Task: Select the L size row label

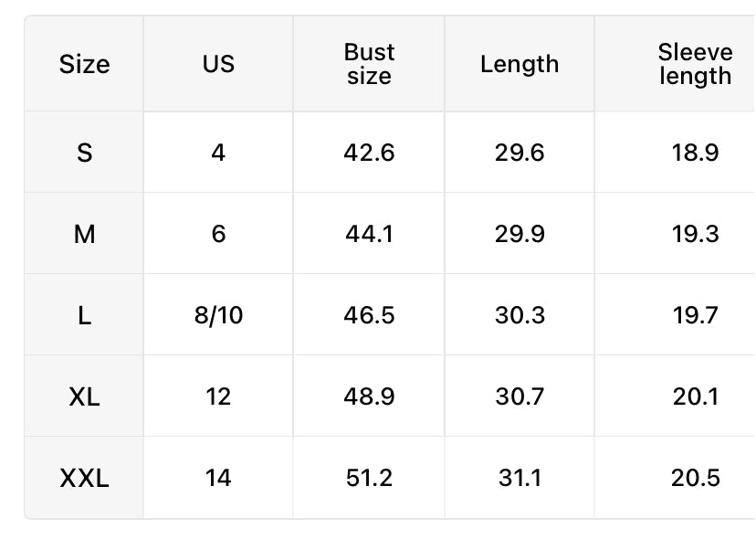Action: (84, 316)
